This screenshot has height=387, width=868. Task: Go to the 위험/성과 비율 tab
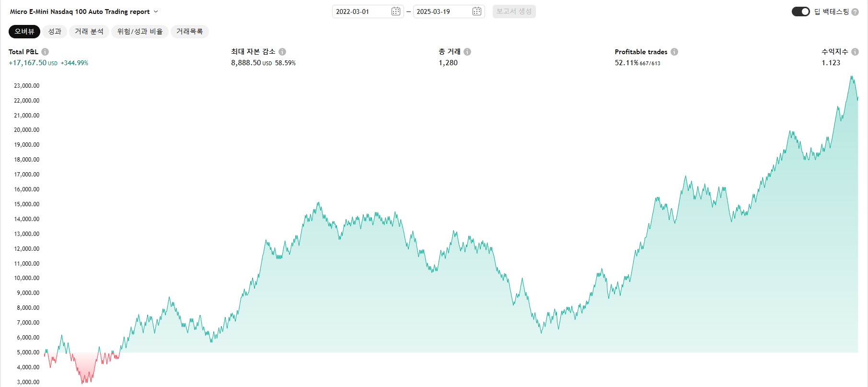140,32
